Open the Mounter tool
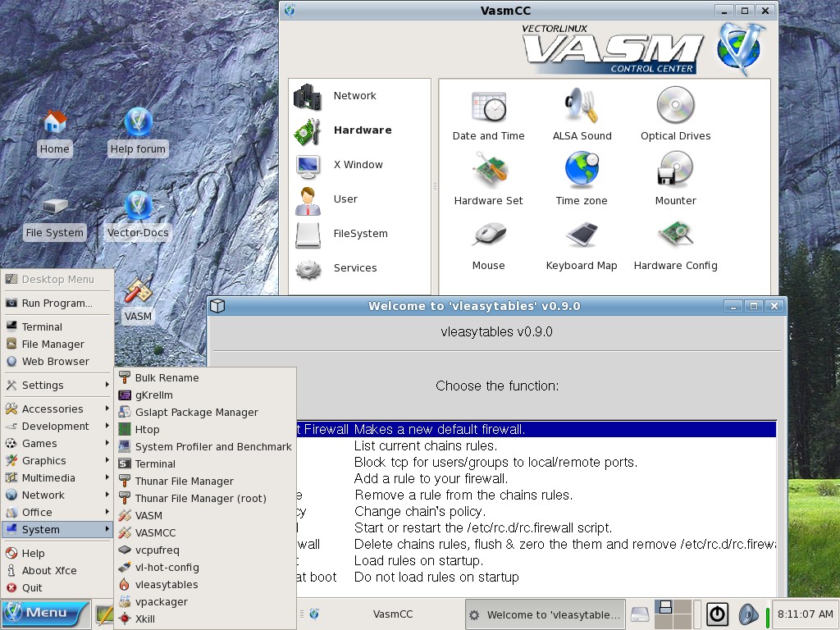Viewport: 840px width, 630px height. pyautogui.click(x=676, y=180)
